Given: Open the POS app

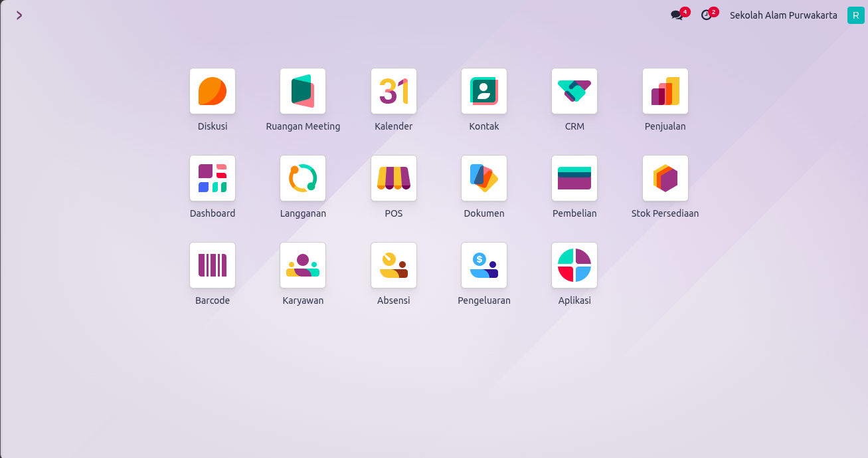Looking at the screenshot, I should coord(394,178).
